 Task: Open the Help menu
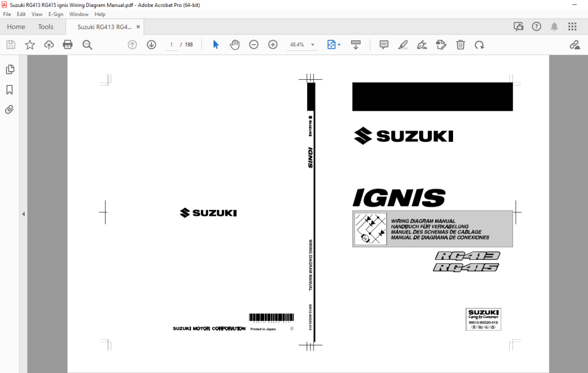coord(100,14)
